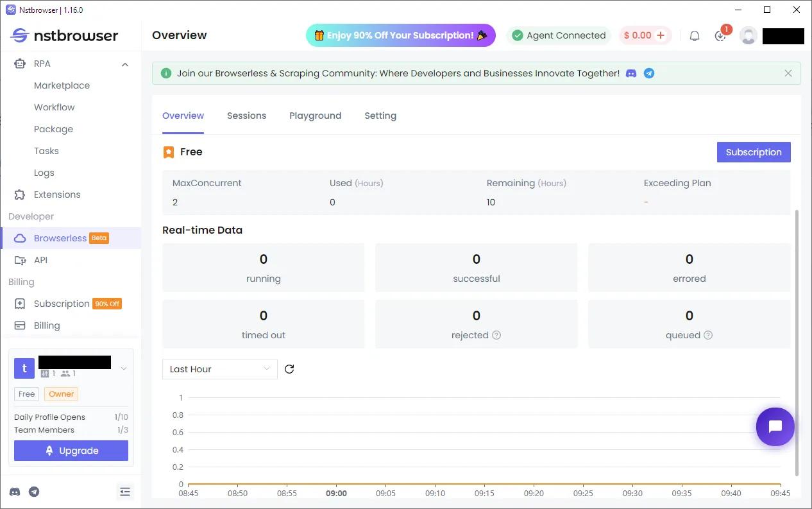
Task: Click the Owner tag
Action: point(62,394)
